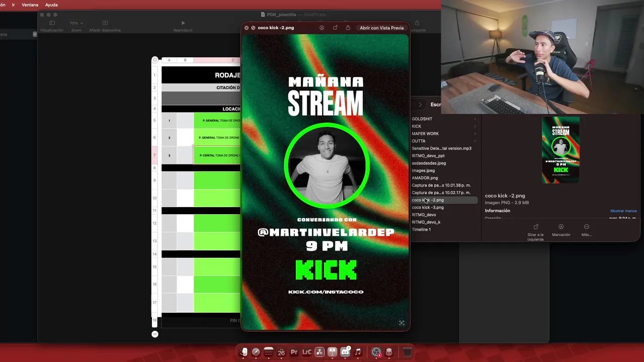Open OBS from the Dock

pos(376,352)
